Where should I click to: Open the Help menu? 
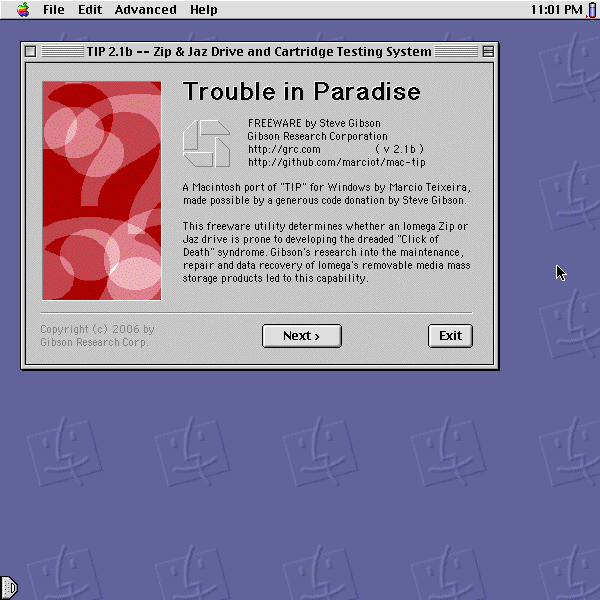click(203, 10)
